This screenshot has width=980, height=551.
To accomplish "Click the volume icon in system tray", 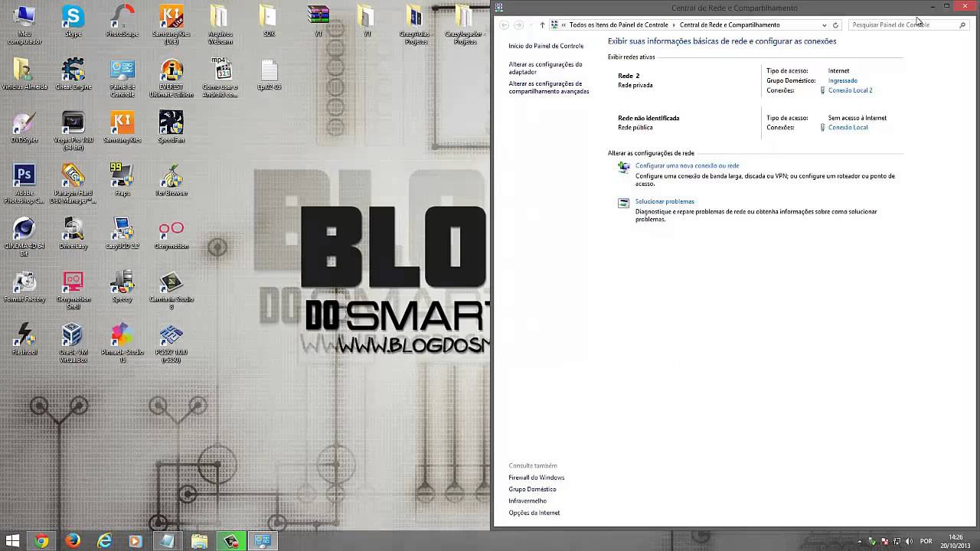I will point(908,541).
